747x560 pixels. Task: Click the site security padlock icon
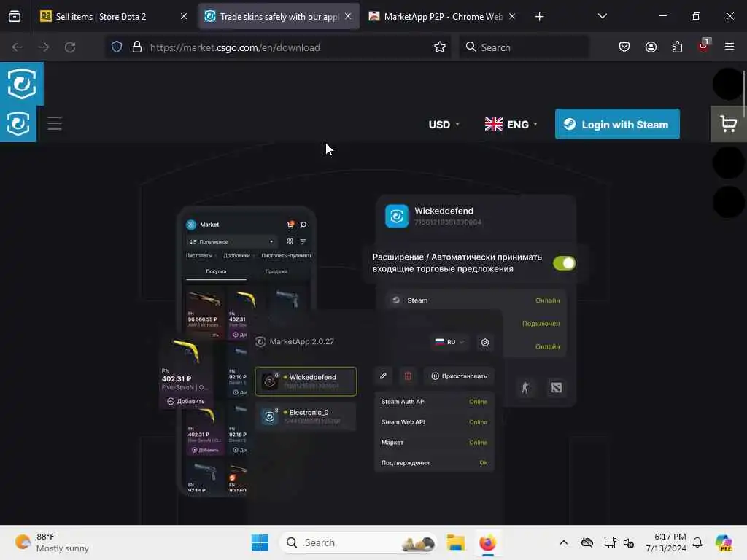(x=137, y=47)
